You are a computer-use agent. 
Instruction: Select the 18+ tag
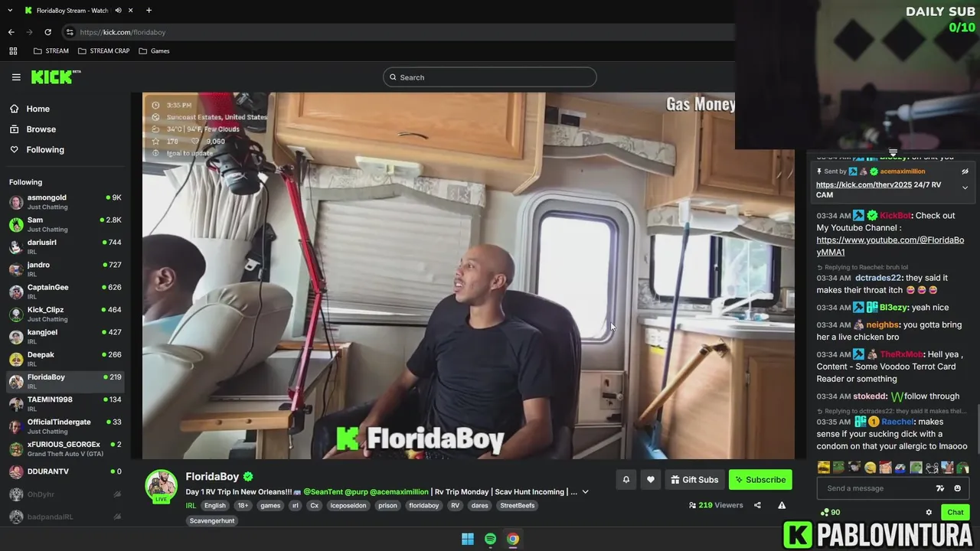tap(243, 505)
